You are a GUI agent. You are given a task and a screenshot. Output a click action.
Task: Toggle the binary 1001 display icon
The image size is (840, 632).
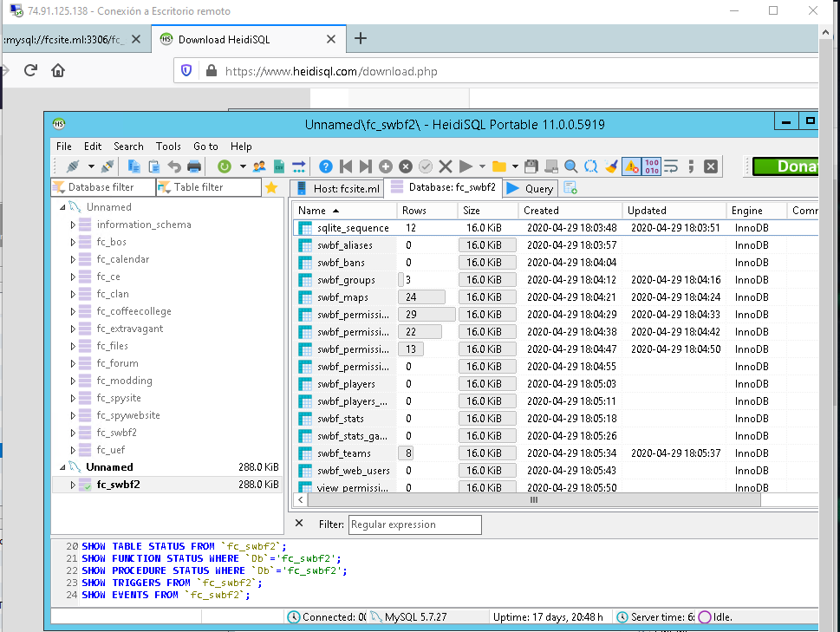tap(653, 166)
